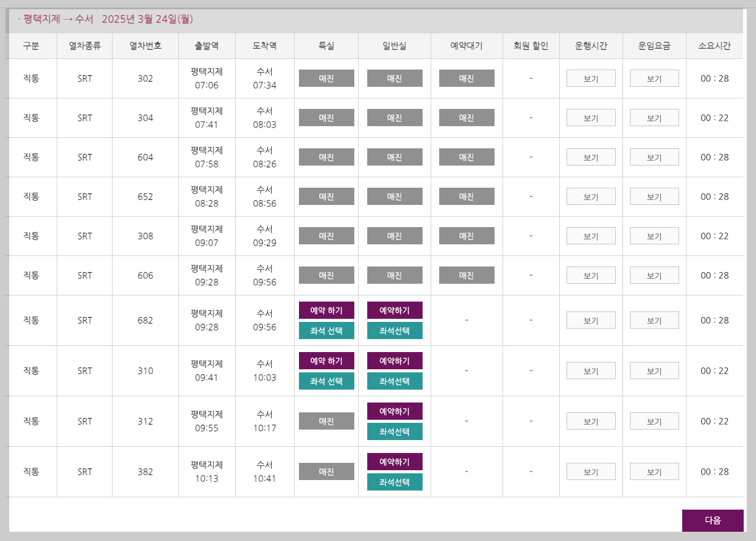The image size is (756, 541).
Task: Reserve a standard seat on train 312
Action: [394, 411]
